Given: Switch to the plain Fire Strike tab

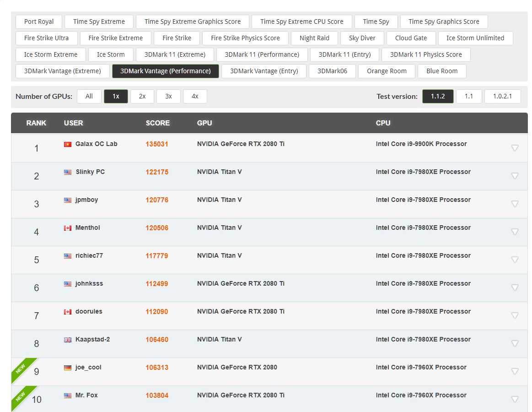Looking at the screenshot, I should (177, 38).
